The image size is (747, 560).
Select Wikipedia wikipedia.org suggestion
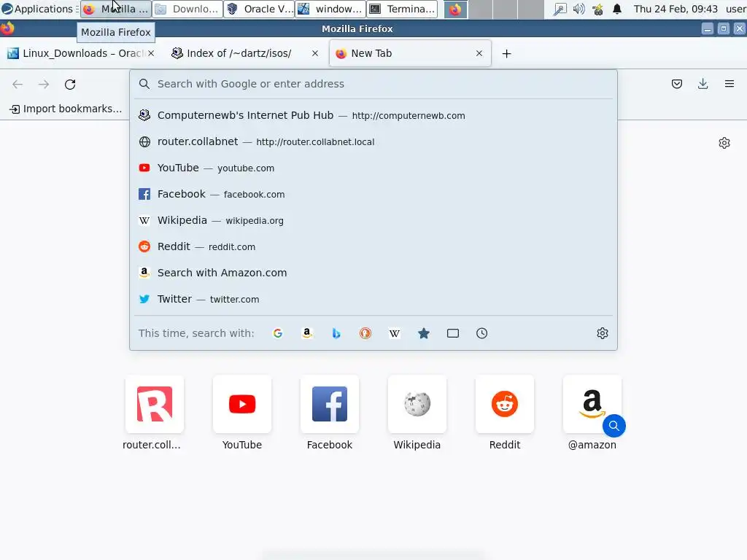point(373,220)
